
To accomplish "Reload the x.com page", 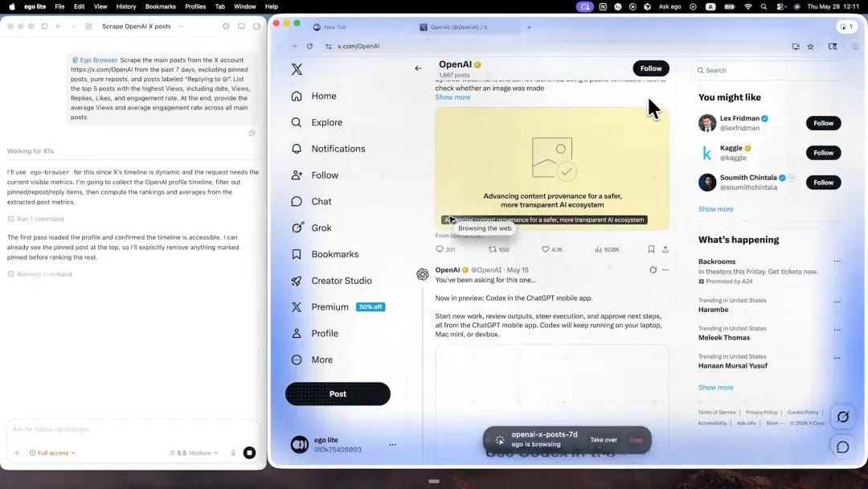I will pos(309,46).
